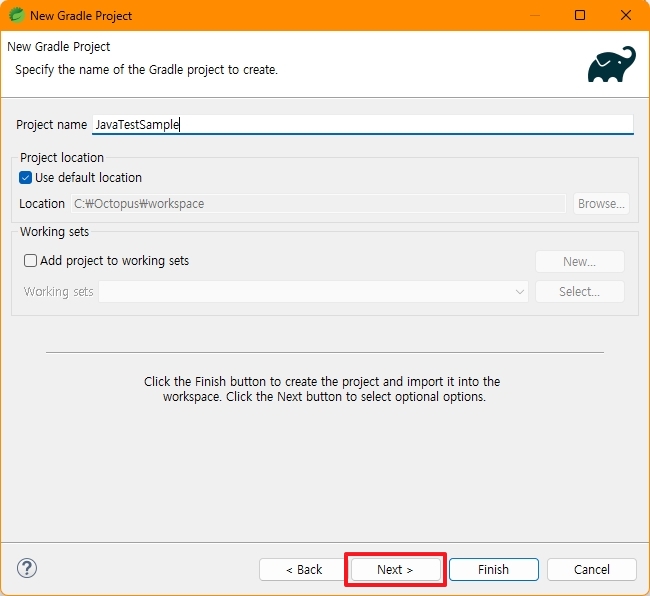Click the Spring leaf icon in title bar

(x=17, y=15)
